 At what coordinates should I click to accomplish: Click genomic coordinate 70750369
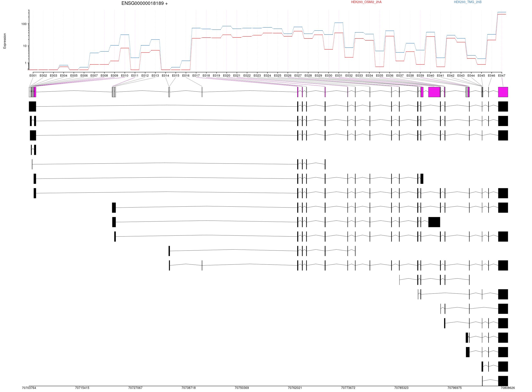click(242, 388)
